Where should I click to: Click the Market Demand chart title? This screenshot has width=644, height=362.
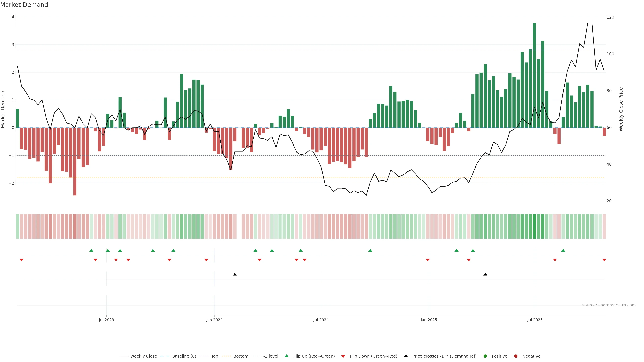[x=24, y=5]
